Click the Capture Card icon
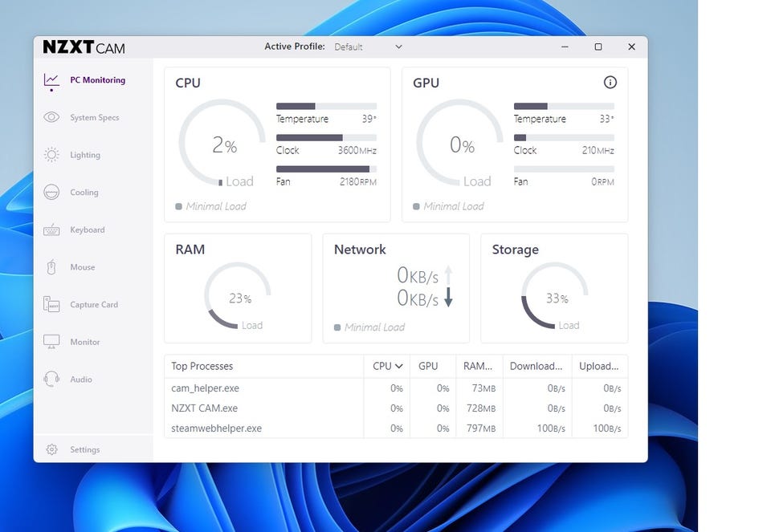Image resolution: width=771 pixels, height=532 pixels. coord(51,304)
